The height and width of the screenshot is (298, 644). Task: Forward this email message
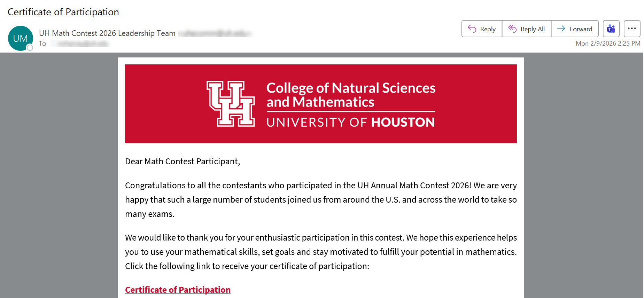[575, 29]
